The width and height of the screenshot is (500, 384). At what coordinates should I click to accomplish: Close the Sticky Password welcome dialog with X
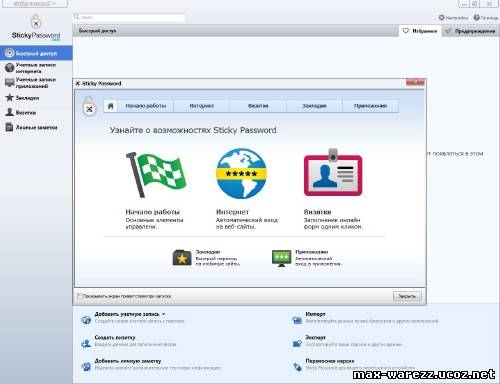pos(415,83)
